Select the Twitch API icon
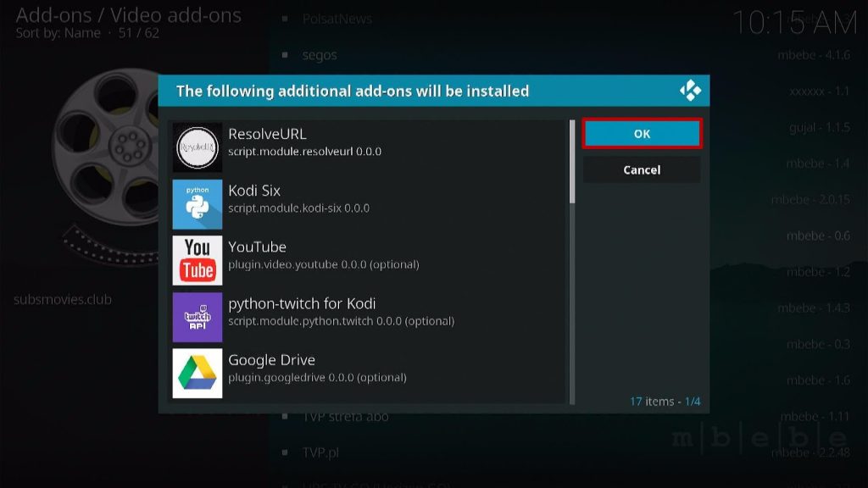Image resolution: width=868 pixels, height=488 pixels. (x=197, y=317)
